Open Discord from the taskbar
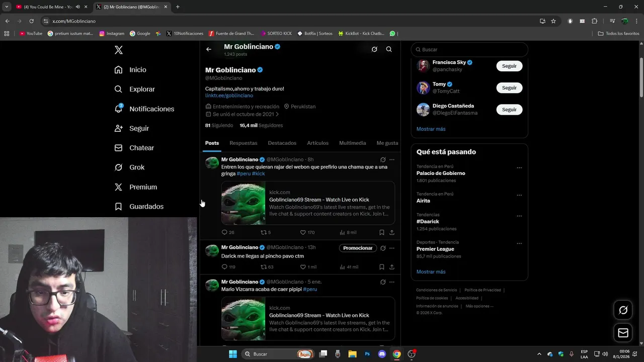 [x=382, y=354]
